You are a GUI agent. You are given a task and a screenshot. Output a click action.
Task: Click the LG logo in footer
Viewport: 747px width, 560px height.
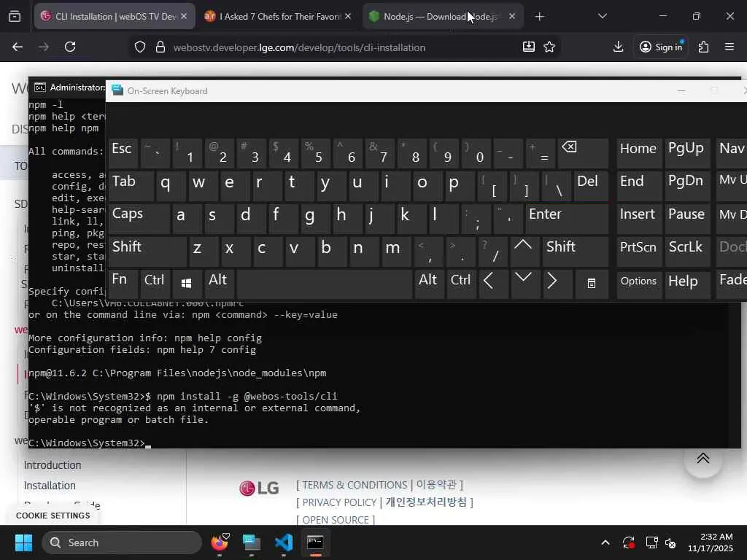pyautogui.click(x=259, y=488)
